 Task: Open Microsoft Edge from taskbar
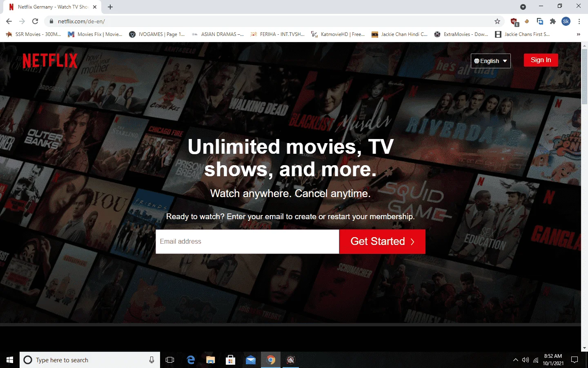click(x=191, y=360)
